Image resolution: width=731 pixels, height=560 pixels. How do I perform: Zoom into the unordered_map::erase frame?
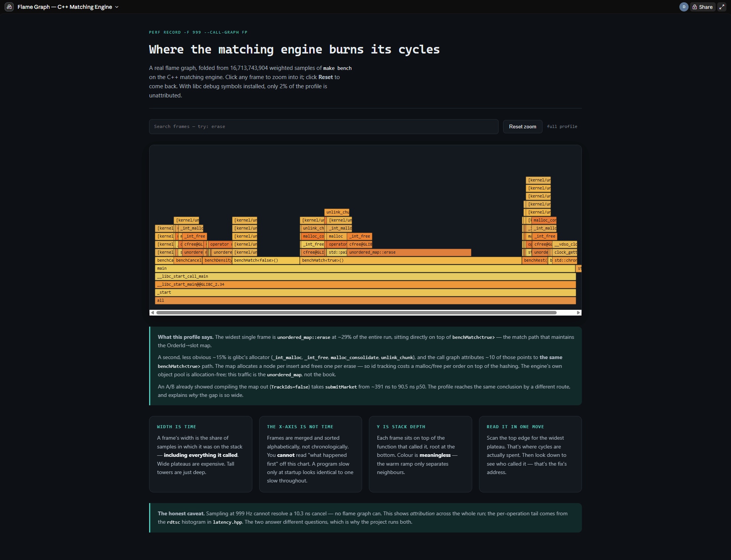(x=409, y=252)
